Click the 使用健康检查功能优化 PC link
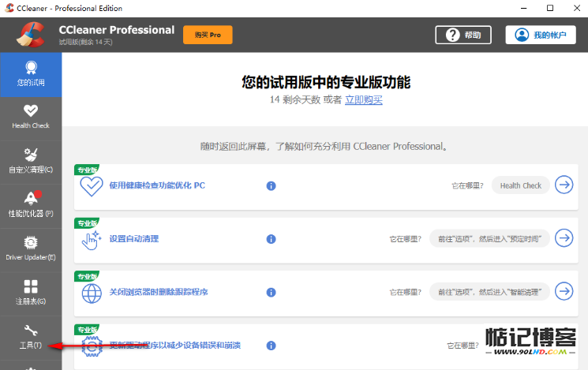Viewport: 588px width, 370px height. (x=157, y=185)
